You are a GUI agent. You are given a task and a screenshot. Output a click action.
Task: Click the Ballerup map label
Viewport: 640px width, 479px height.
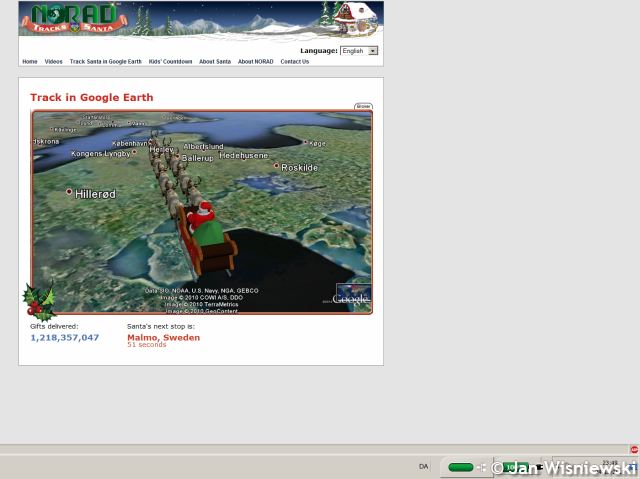[x=198, y=158]
